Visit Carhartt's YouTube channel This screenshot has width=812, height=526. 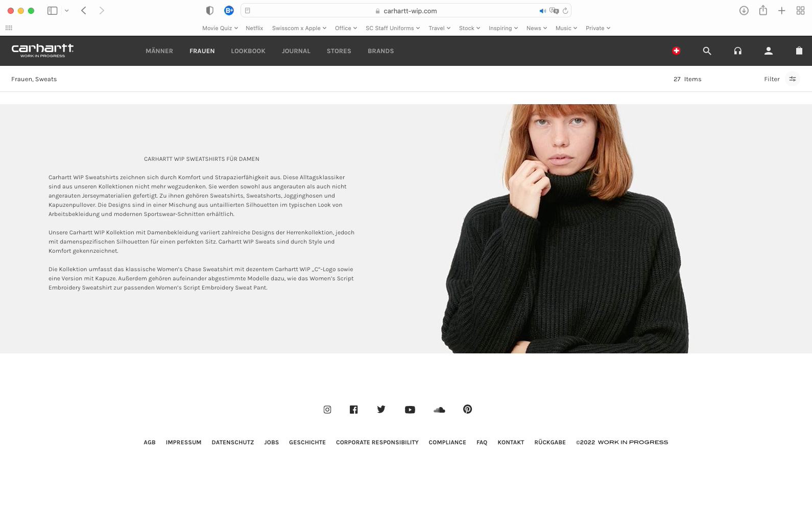(x=410, y=410)
